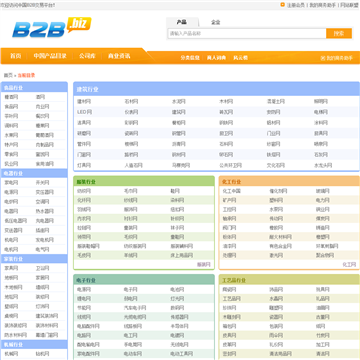Click 发电机网 in the 电器行业 sidebar

[x=45, y=240]
